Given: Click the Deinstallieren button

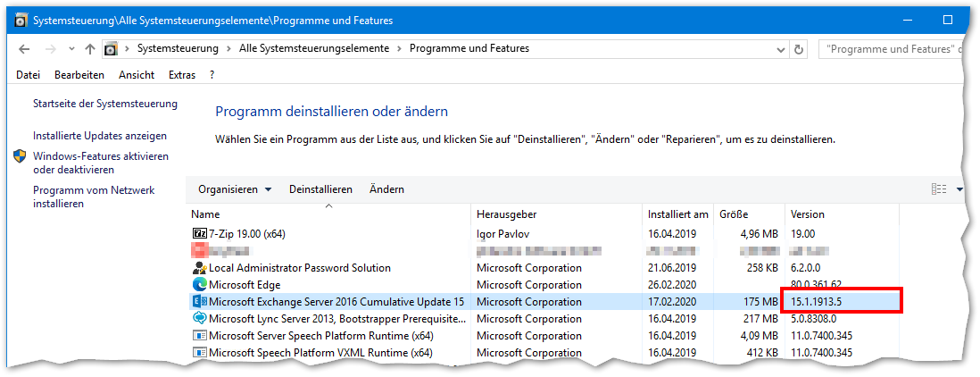Looking at the screenshot, I should coord(320,189).
